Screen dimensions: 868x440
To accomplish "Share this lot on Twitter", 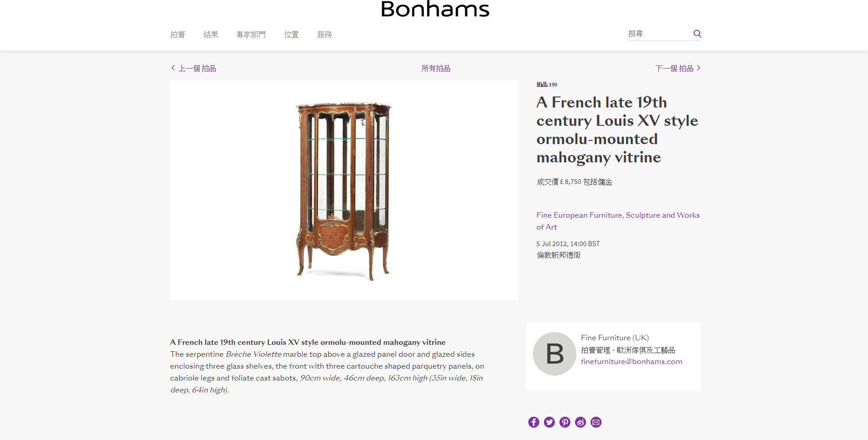I will tap(549, 422).
